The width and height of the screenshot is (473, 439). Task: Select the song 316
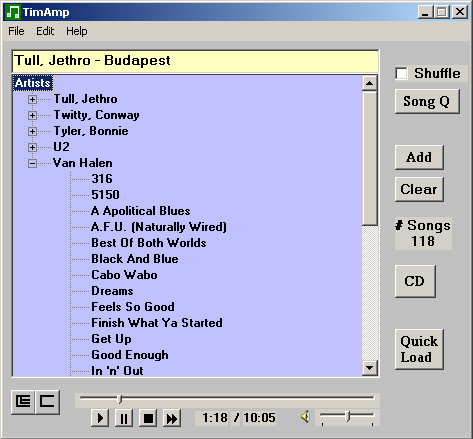coord(102,179)
